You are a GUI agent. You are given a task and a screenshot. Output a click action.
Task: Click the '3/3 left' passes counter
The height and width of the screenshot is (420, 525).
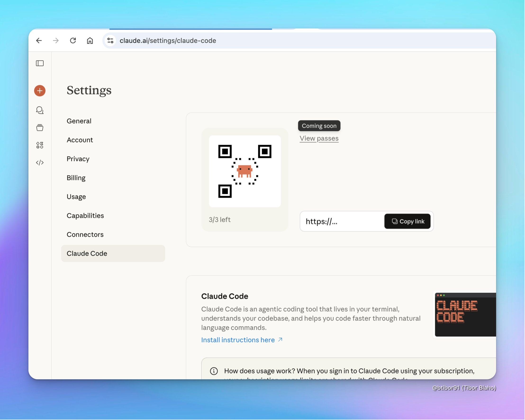[220, 219]
